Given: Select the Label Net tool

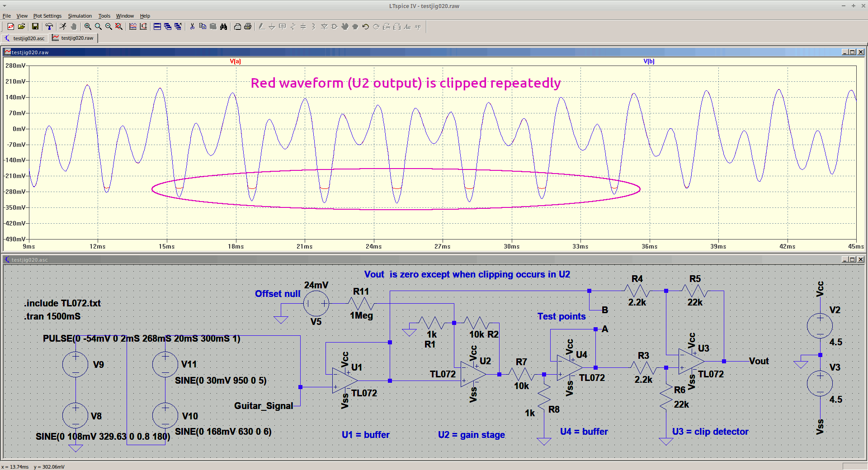Looking at the screenshot, I should [x=283, y=27].
